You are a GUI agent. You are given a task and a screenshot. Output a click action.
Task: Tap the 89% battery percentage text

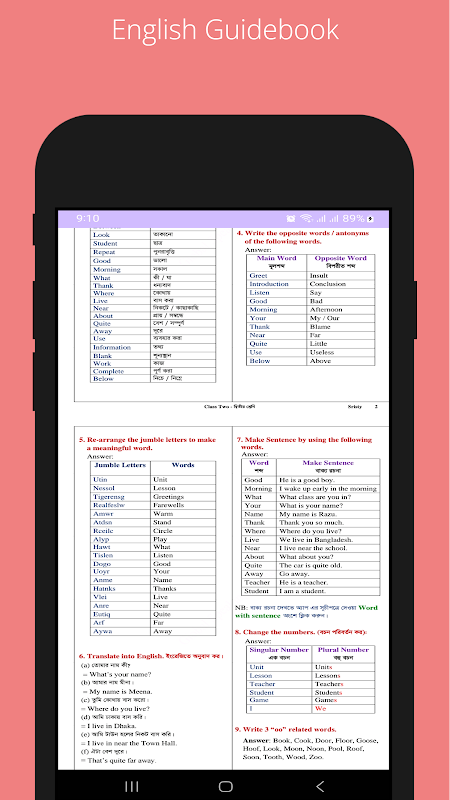353,218
